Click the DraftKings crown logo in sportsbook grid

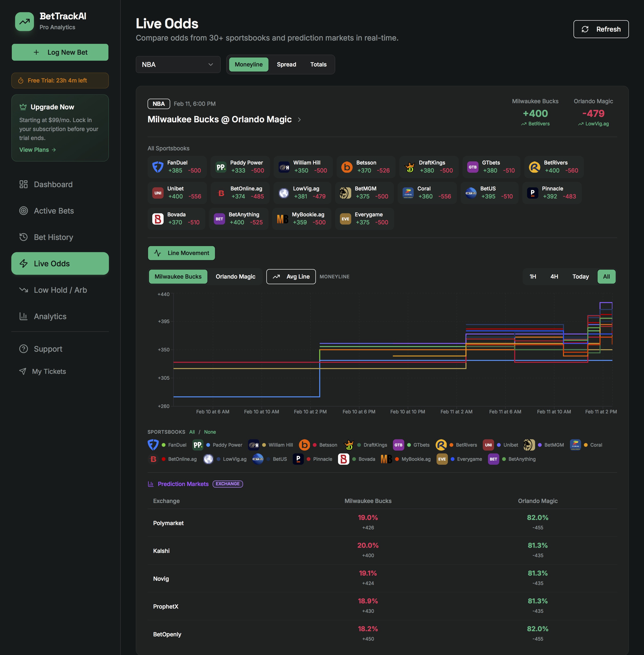[x=410, y=167]
